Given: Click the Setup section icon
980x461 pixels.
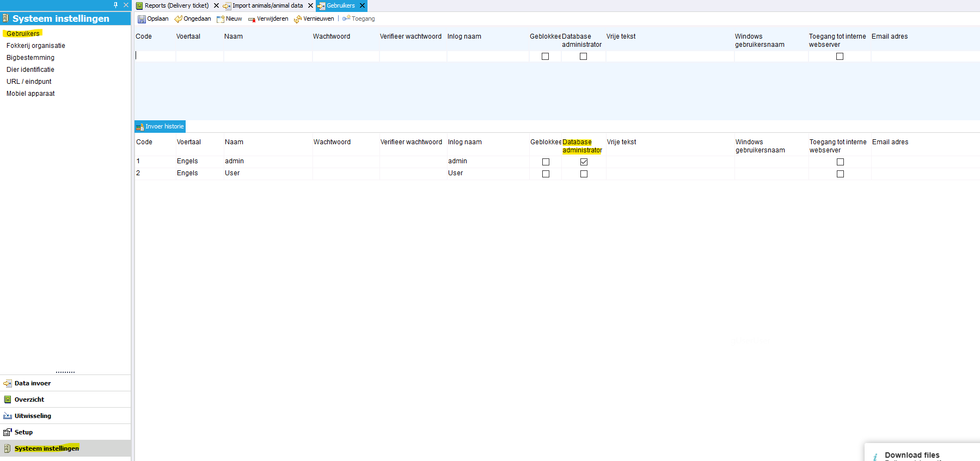Looking at the screenshot, I should click(8, 432).
